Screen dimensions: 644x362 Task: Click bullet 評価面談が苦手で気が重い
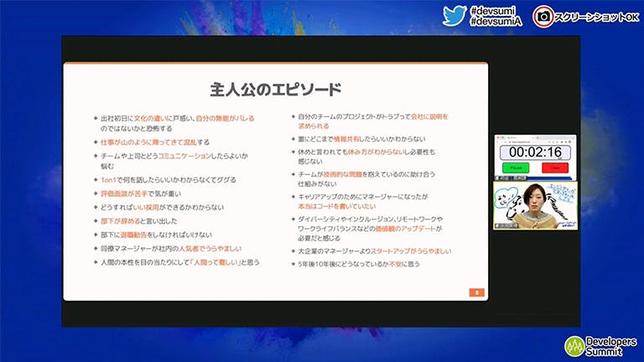(141, 194)
